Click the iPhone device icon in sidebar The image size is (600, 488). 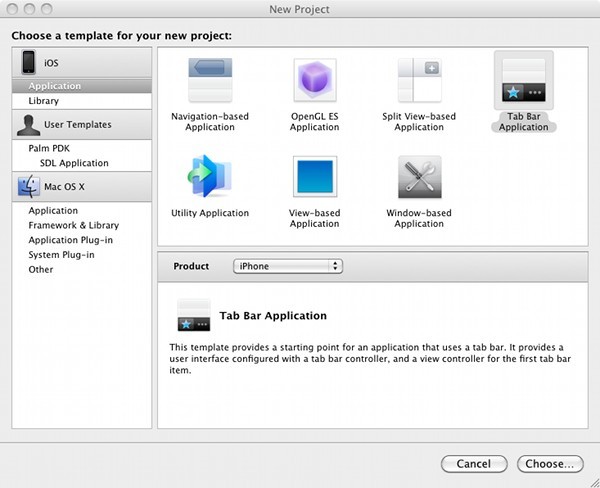pos(28,62)
